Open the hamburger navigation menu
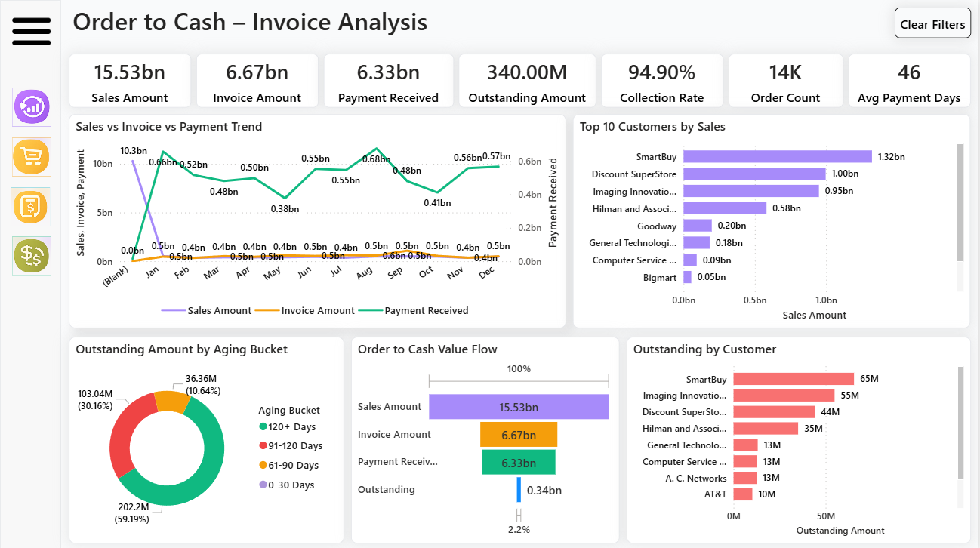Screen dimensions: 980x548 coord(31,31)
